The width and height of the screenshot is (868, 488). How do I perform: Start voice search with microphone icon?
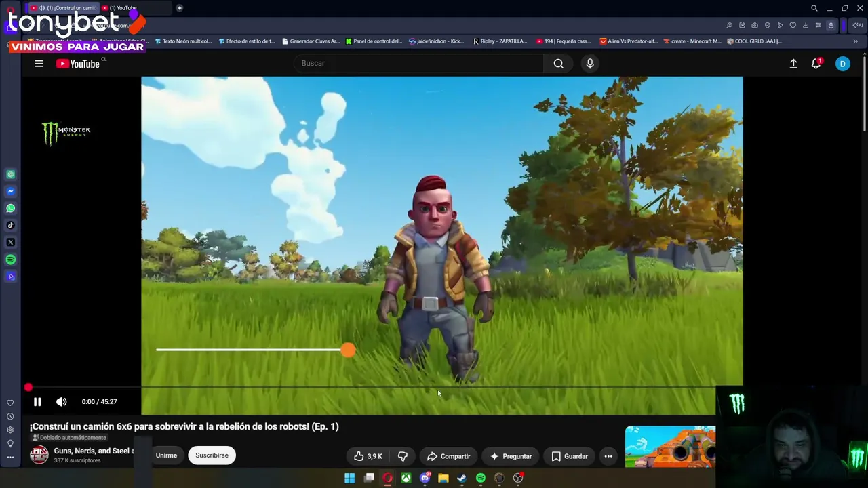click(x=590, y=63)
